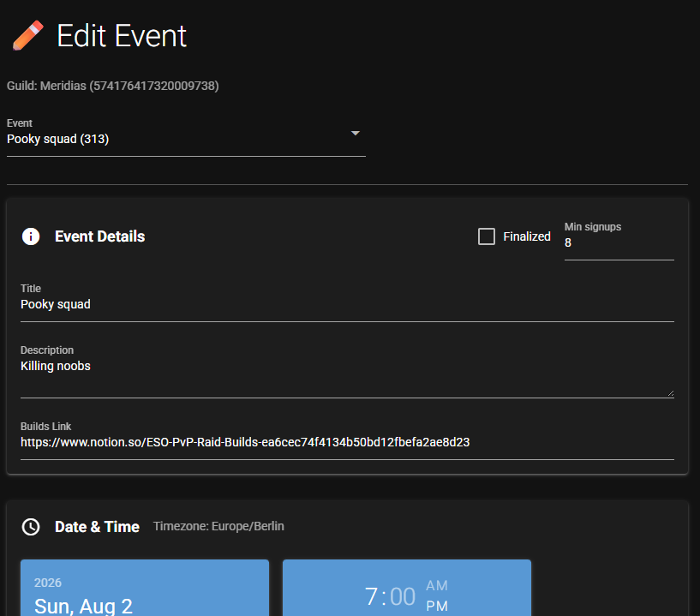Image resolution: width=700 pixels, height=616 pixels.
Task: Select the Pooky squad (313) event field
Action: coord(186,139)
